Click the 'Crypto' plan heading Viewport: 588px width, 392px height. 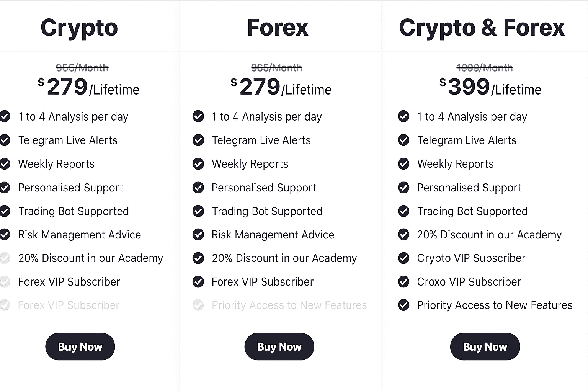pyautogui.click(x=79, y=28)
